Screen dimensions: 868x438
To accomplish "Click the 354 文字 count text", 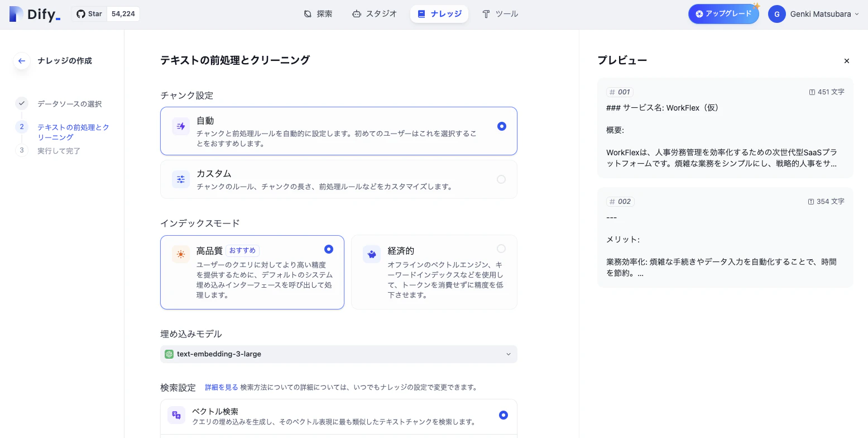I will [831, 202].
